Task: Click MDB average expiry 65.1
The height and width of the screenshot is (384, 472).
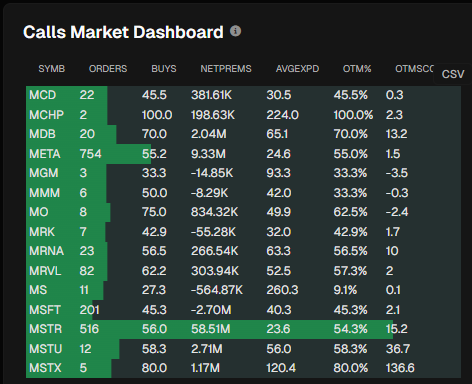Action: pos(277,134)
